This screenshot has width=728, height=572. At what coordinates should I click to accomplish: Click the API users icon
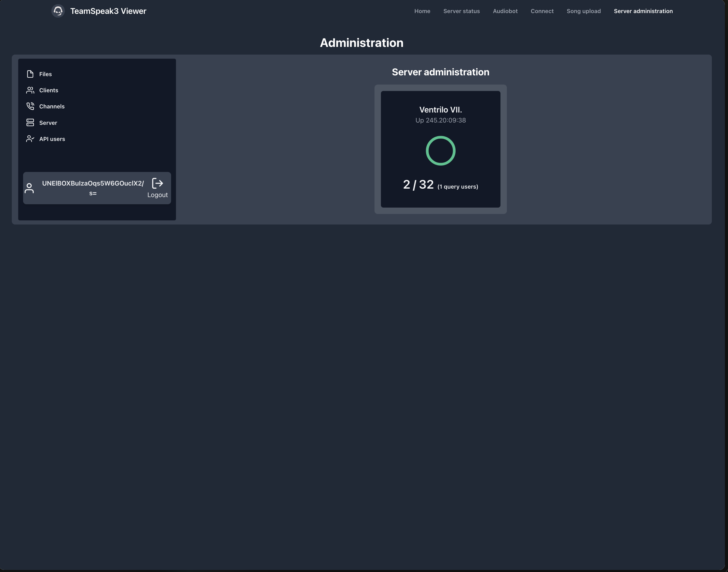coord(30,139)
